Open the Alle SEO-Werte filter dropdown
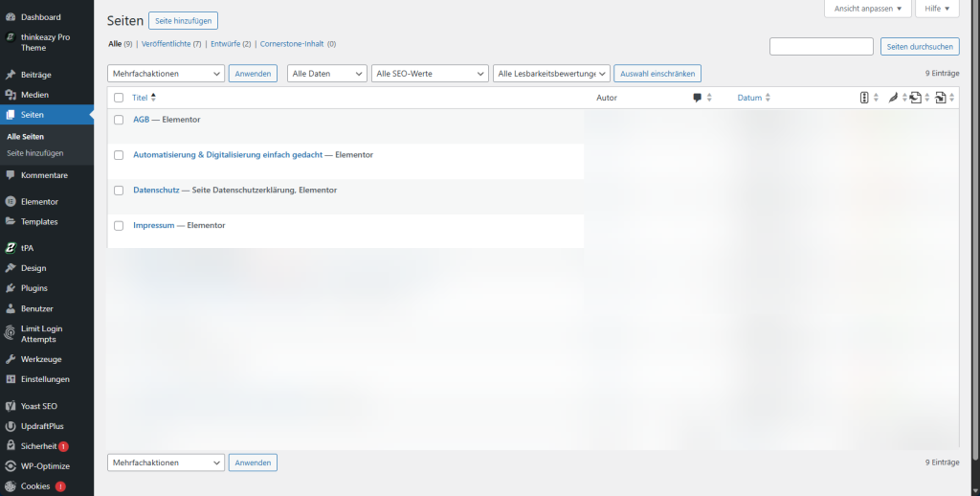980x496 pixels. pyautogui.click(x=430, y=74)
